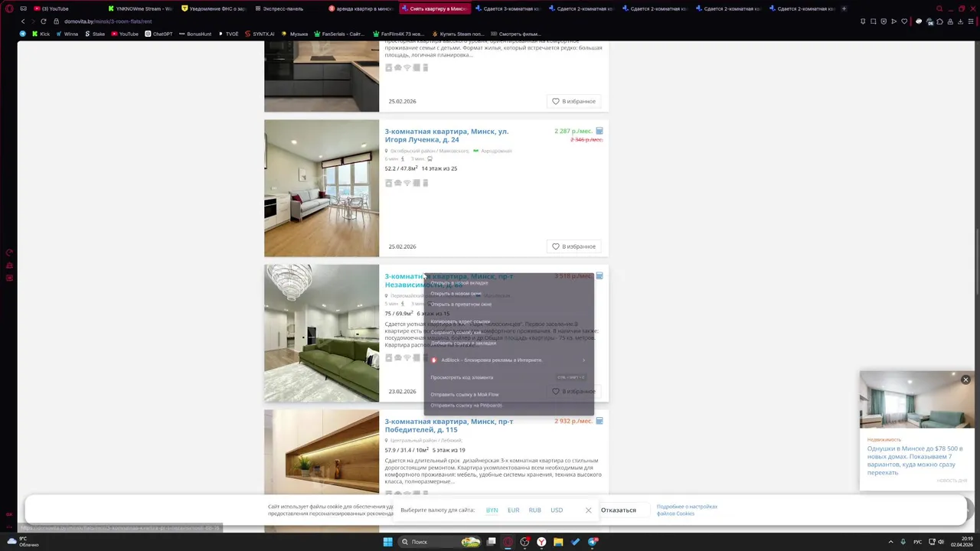Open the Музыка bookmark
Viewport: 980px width, 551px height.
295,34
